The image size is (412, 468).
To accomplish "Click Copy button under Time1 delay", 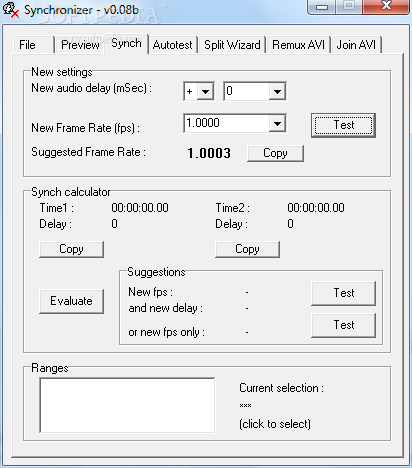I will pyautogui.click(x=71, y=249).
